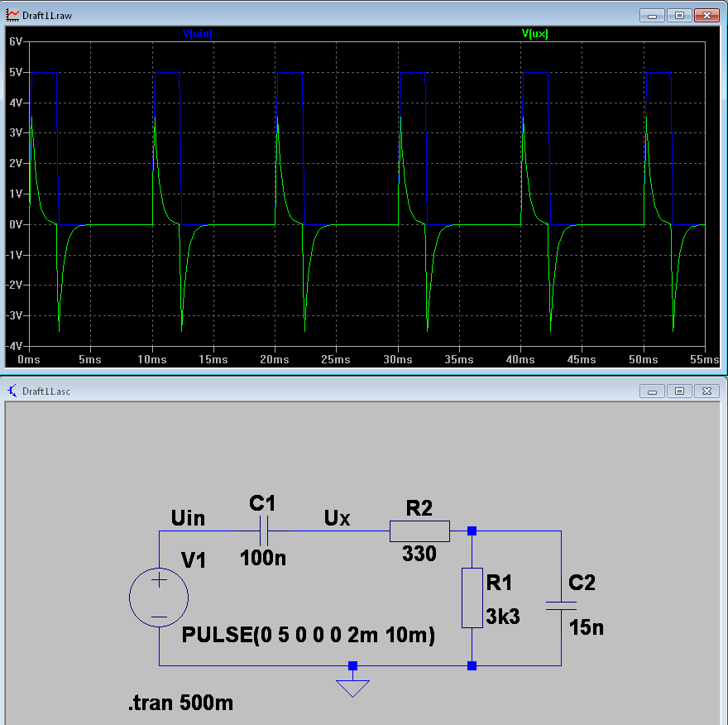Viewport: 728px width, 725px height.
Task: Click the C1 reference label
Action: [x=262, y=503]
